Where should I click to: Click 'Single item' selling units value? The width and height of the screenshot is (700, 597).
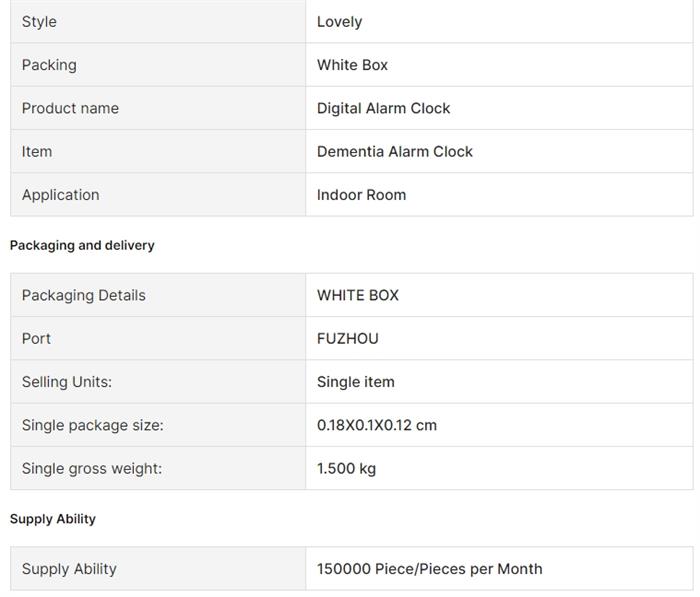coord(355,382)
